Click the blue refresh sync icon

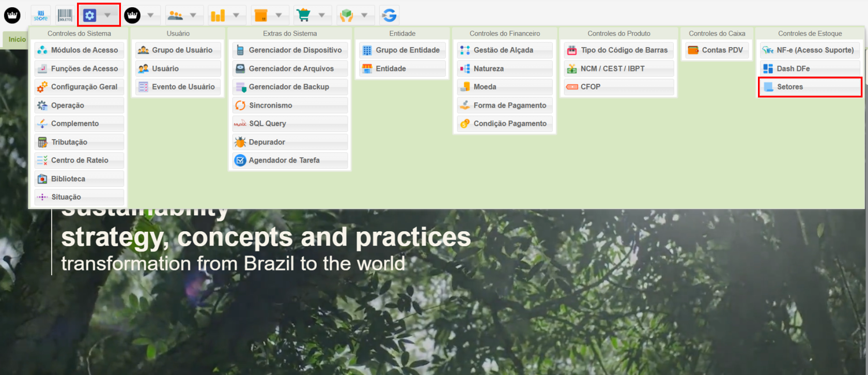coord(389,16)
